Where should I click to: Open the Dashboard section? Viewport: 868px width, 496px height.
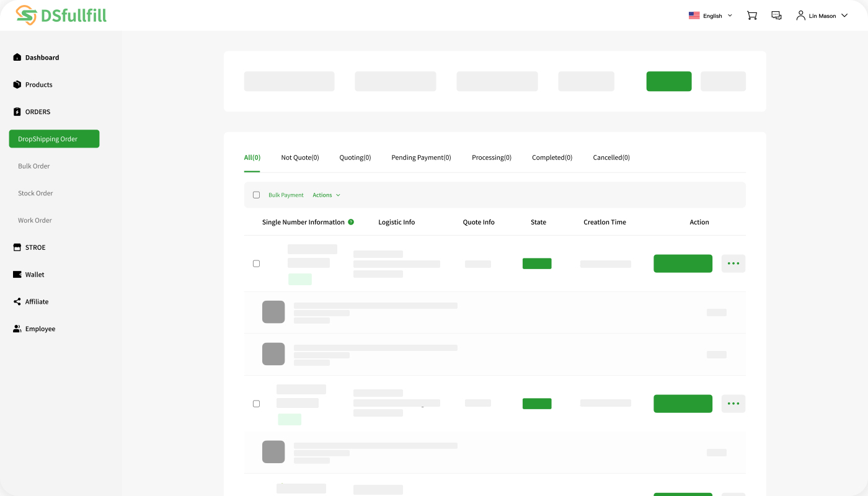click(17, 57)
